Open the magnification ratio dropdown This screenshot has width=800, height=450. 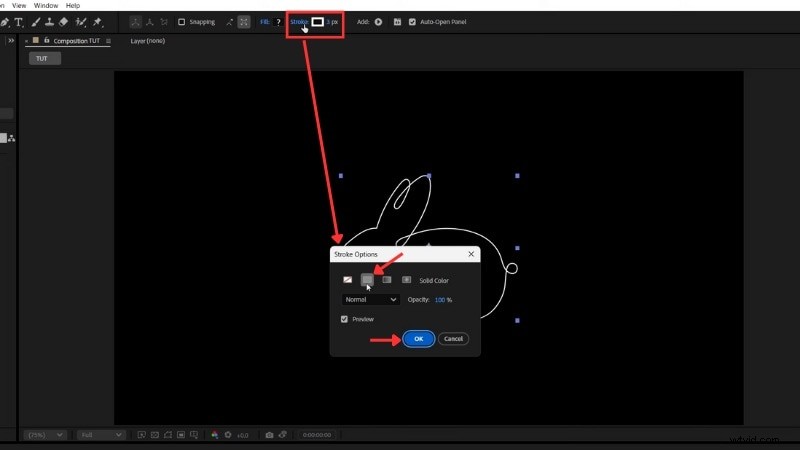click(x=44, y=435)
